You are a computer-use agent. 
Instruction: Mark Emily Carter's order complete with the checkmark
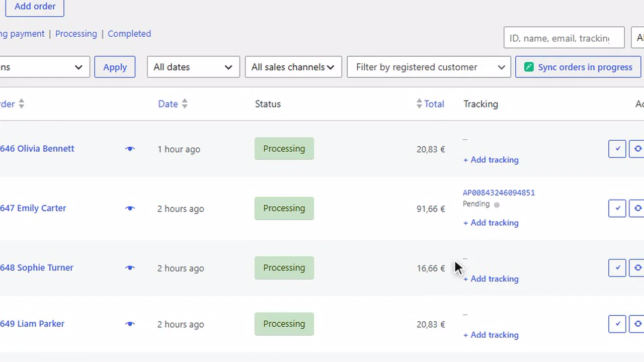pyautogui.click(x=617, y=208)
